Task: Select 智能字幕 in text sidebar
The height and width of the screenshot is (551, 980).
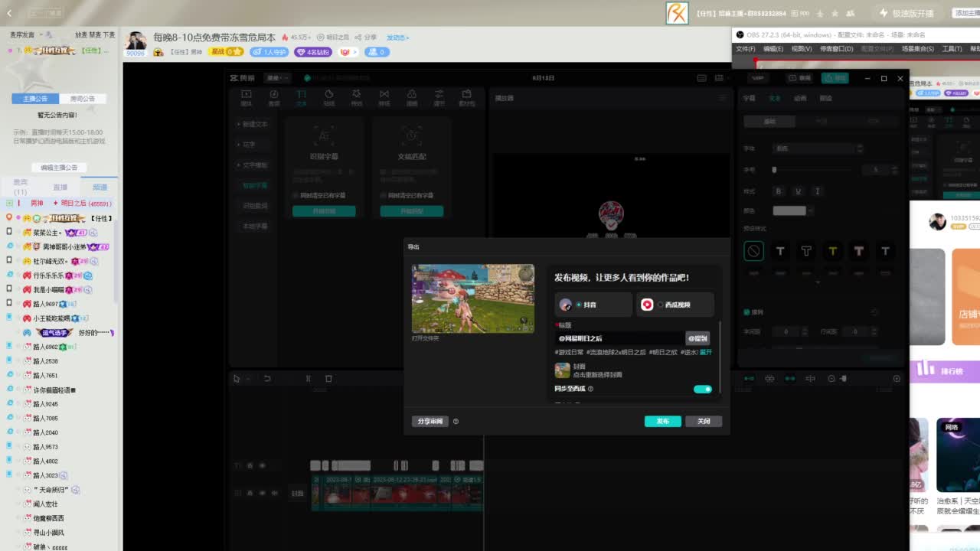Action: (x=255, y=185)
